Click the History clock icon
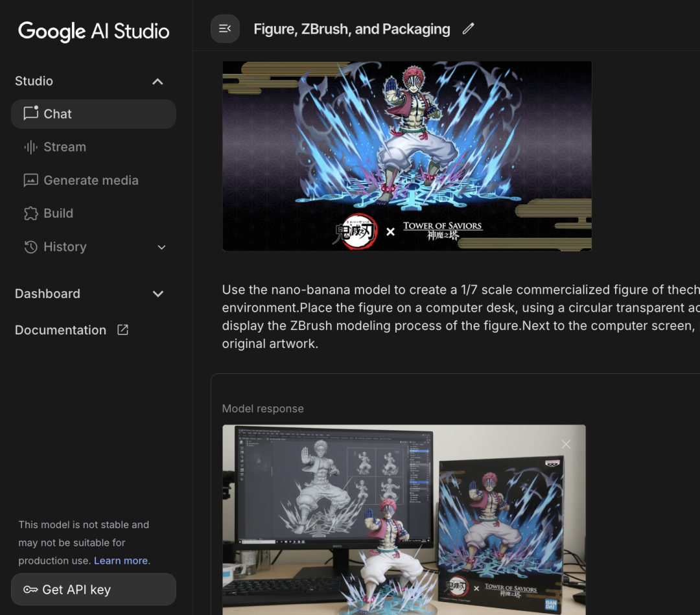Screen dimensions: 700x615 [30, 247]
